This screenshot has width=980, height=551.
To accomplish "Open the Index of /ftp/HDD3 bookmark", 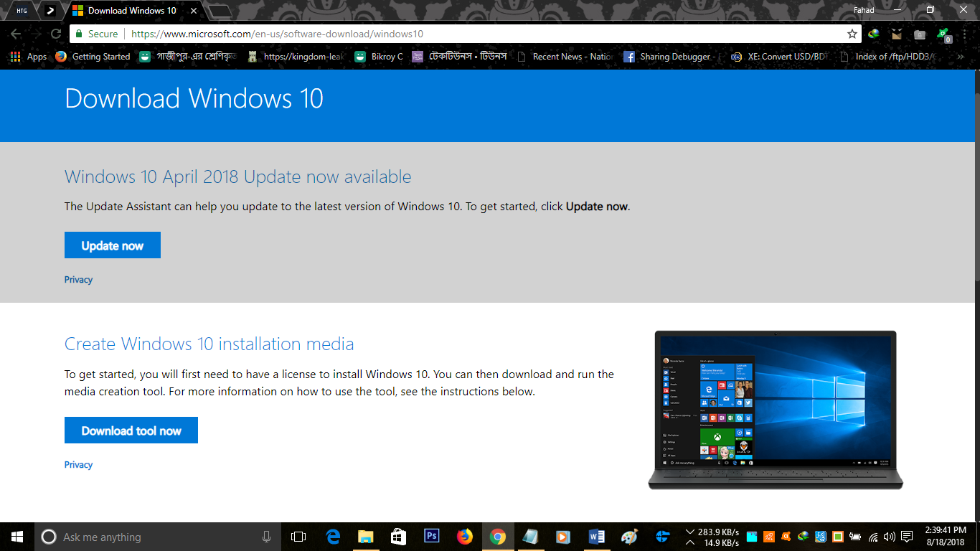I will [x=887, y=57].
